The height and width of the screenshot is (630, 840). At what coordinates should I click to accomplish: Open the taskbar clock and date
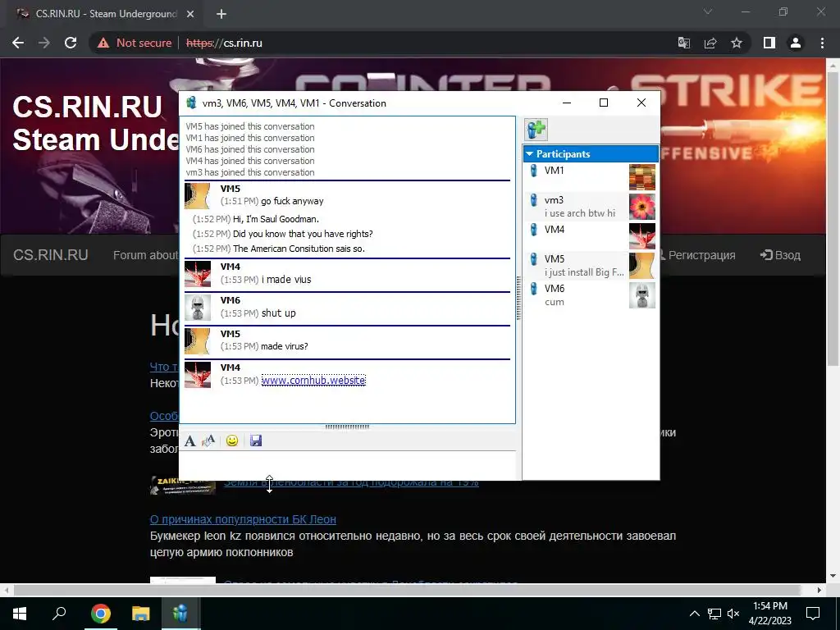[769, 614]
